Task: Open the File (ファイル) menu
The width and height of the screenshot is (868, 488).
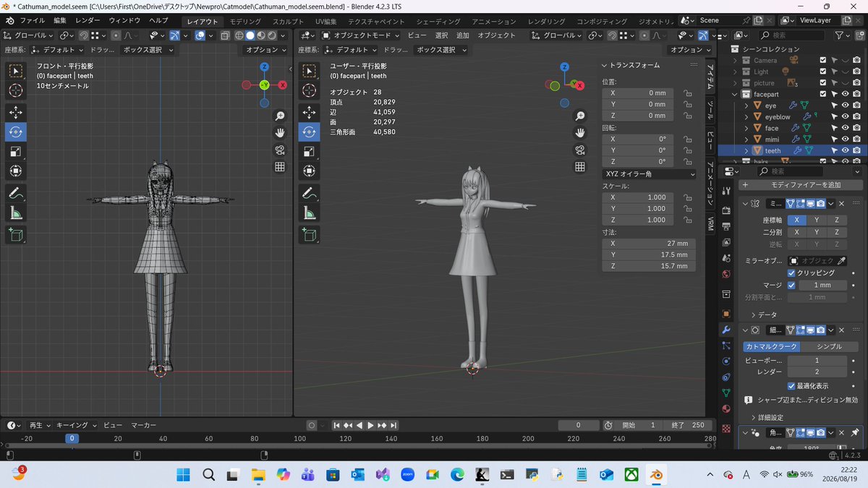Action: click(32, 21)
